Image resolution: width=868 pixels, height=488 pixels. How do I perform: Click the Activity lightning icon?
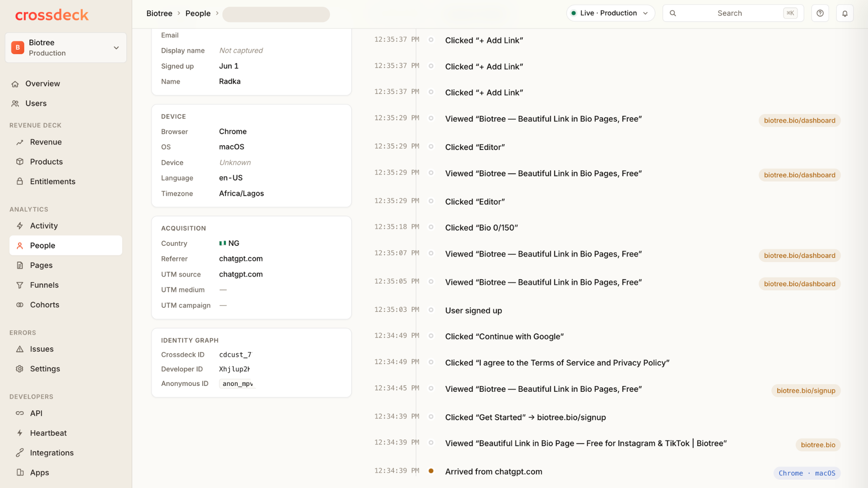20,226
